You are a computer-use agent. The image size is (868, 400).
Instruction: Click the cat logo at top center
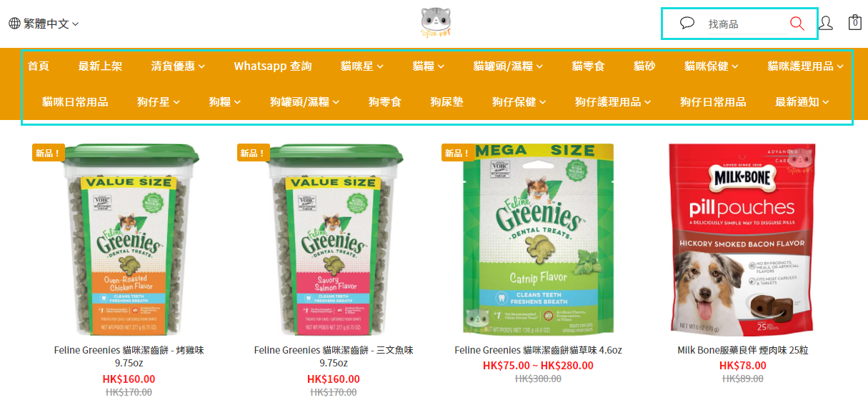pos(436,23)
